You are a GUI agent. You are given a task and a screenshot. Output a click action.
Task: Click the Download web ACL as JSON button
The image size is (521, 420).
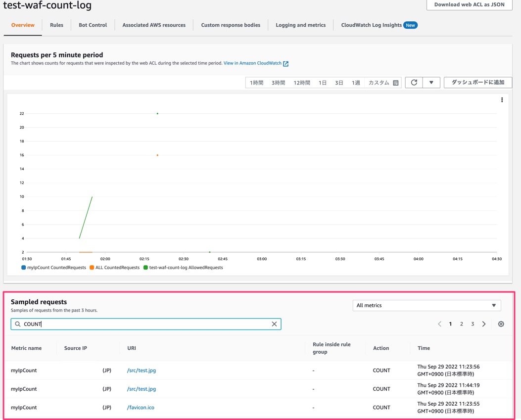tap(469, 4)
